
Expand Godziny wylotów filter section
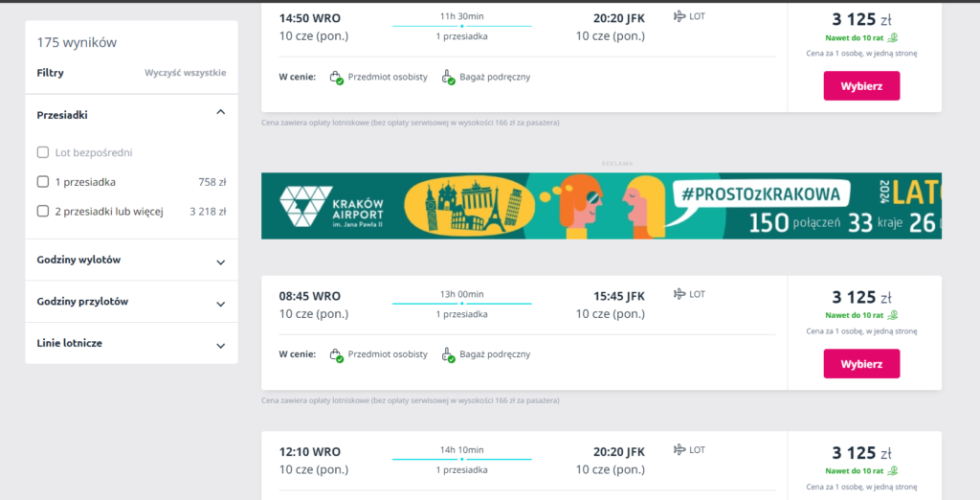pyautogui.click(x=221, y=261)
